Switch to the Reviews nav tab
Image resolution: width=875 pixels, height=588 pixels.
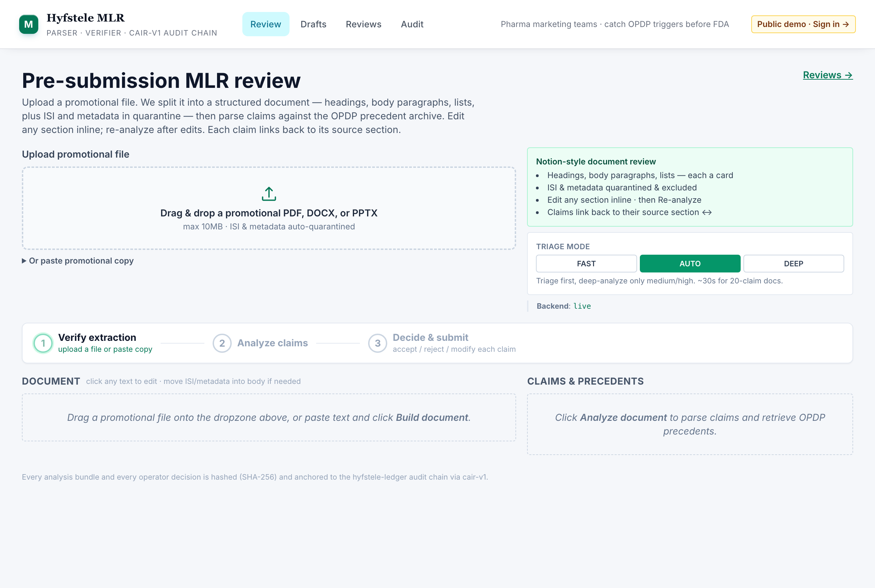coord(363,24)
